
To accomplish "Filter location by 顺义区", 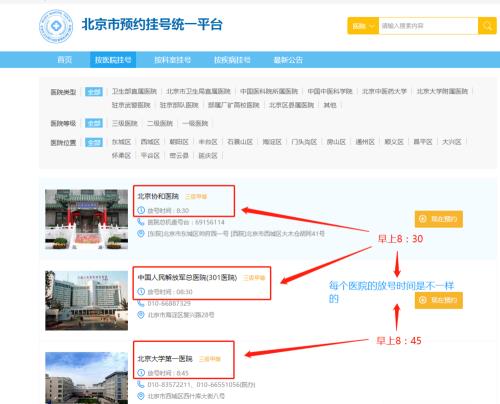I will tap(394, 142).
